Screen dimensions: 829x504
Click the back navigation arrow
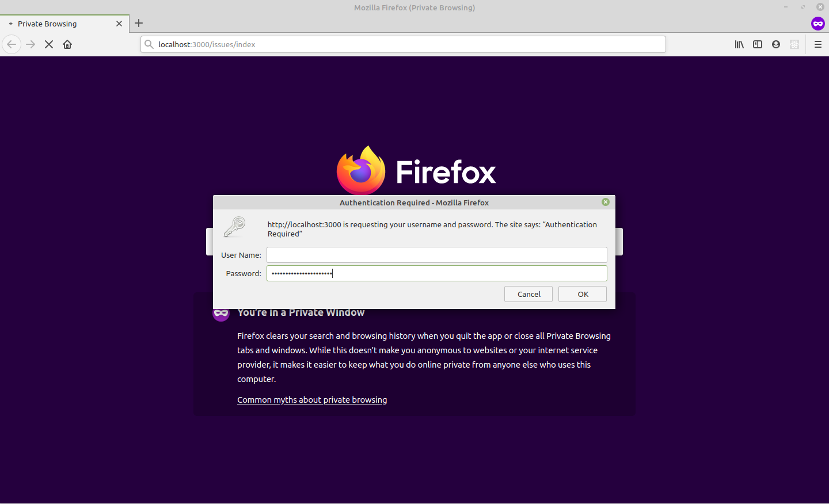click(12, 44)
